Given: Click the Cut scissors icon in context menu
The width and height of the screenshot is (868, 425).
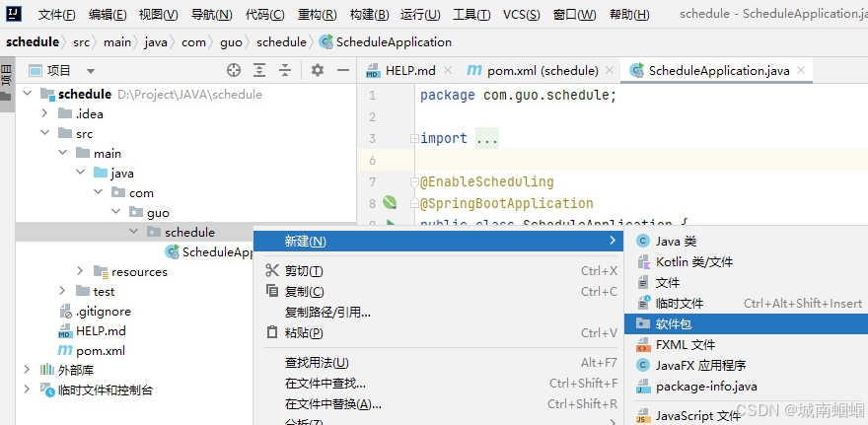Looking at the screenshot, I should (x=272, y=270).
